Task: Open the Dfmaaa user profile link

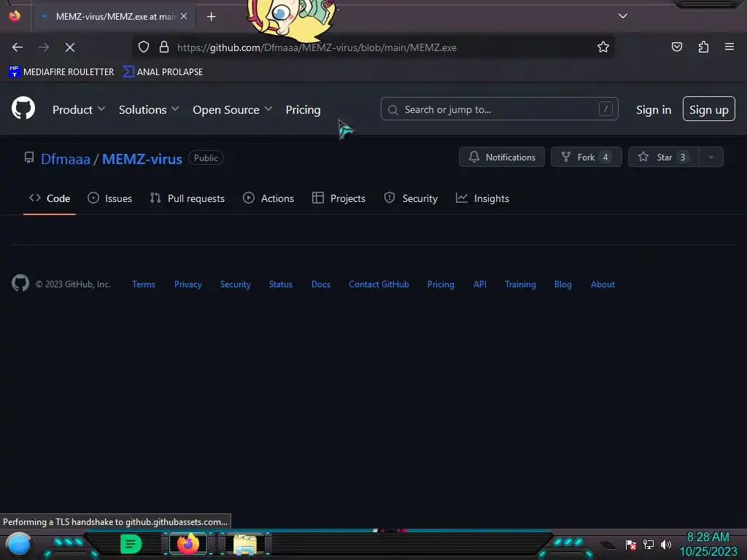Action: [x=65, y=159]
